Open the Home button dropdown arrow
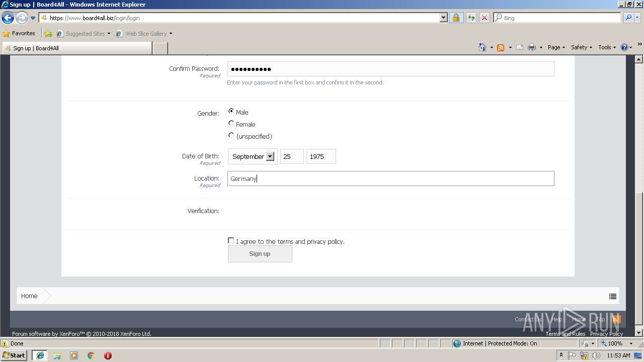 pyautogui.click(x=492, y=47)
